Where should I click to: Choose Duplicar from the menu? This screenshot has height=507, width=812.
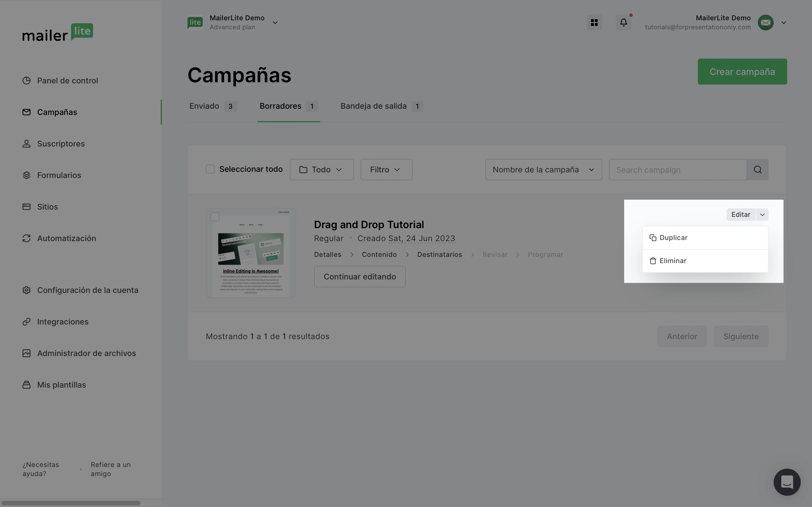(673, 238)
